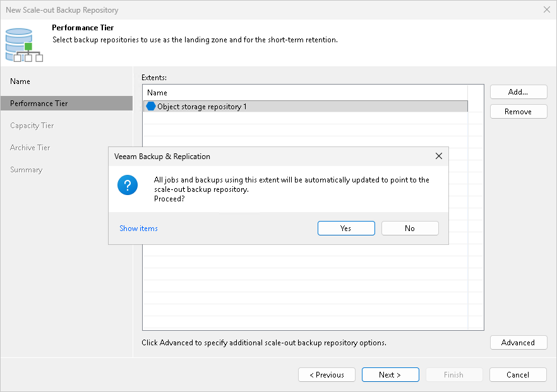Add a new extent repository
Screen dimensions: 557x392
coord(518,92)
